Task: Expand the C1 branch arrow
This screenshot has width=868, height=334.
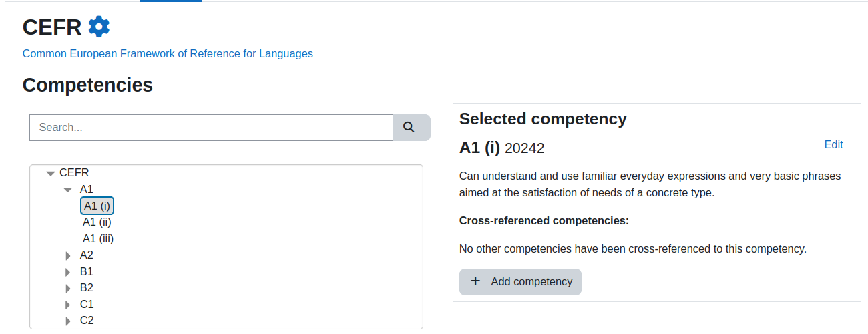Action: click(67, 305)
